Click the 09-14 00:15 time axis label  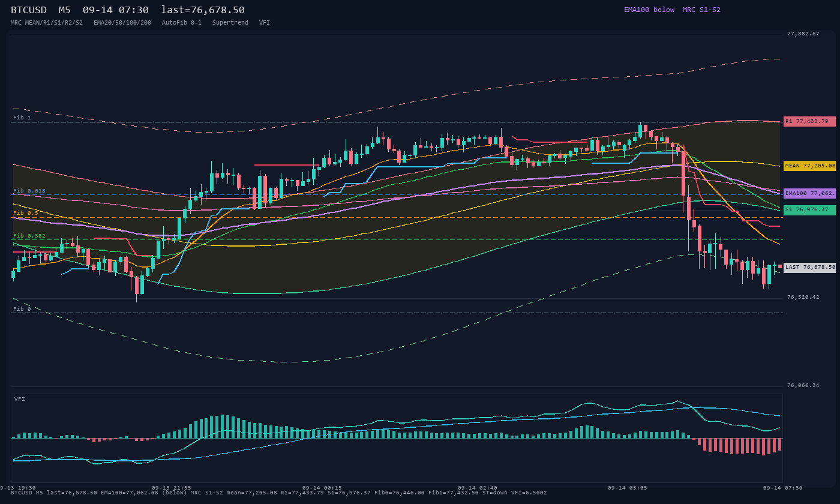322,488
